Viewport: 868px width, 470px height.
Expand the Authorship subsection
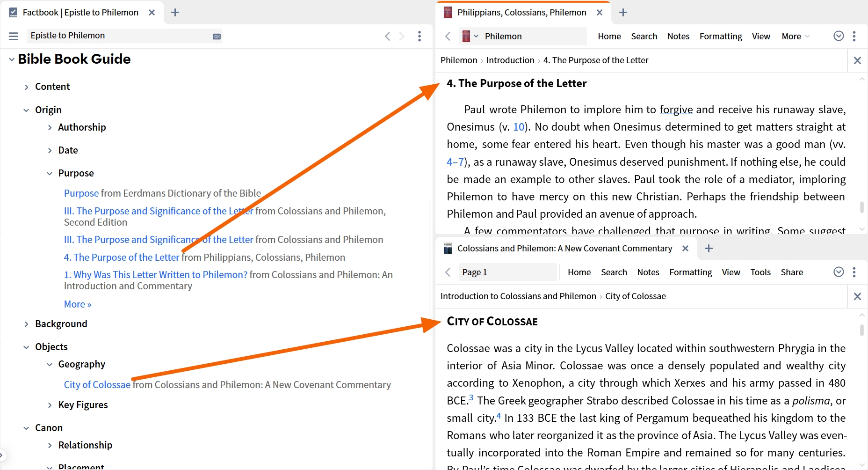50,127
